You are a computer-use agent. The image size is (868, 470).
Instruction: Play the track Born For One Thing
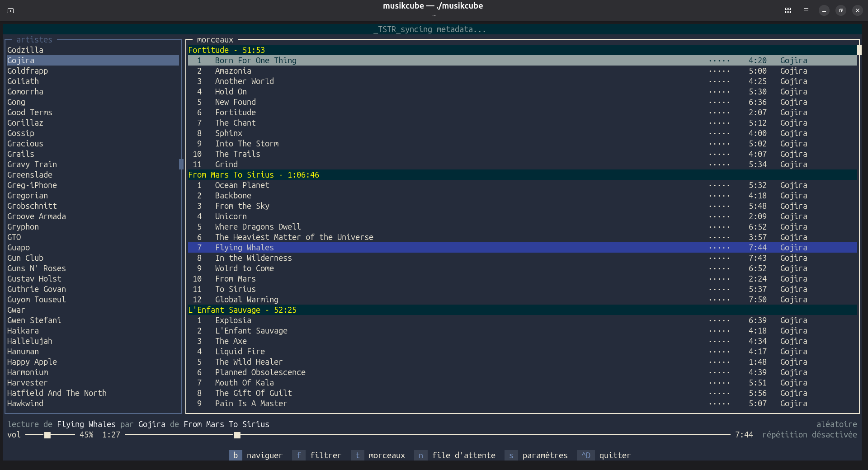coord(255,61)
